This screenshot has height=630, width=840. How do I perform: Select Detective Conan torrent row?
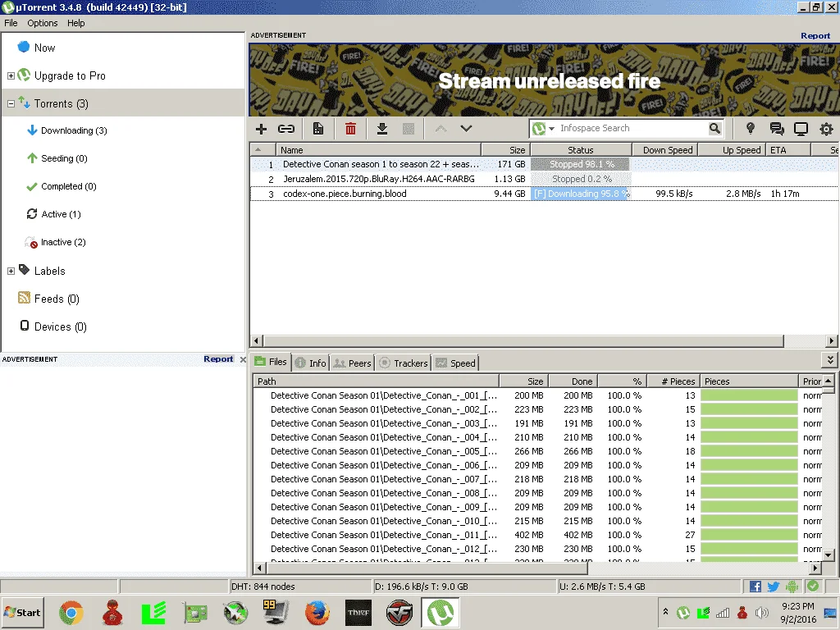[x=545, y=164]
